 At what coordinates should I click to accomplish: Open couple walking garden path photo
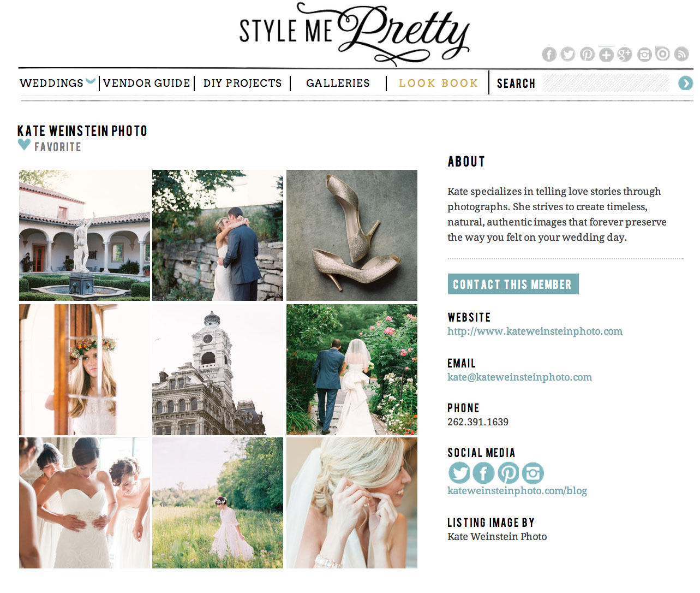[x=352, y=370]
